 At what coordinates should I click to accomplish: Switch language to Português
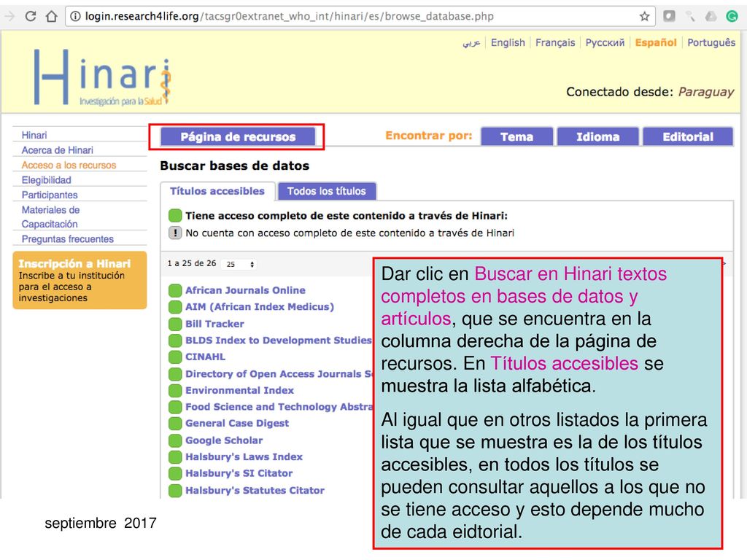[711, 42]
